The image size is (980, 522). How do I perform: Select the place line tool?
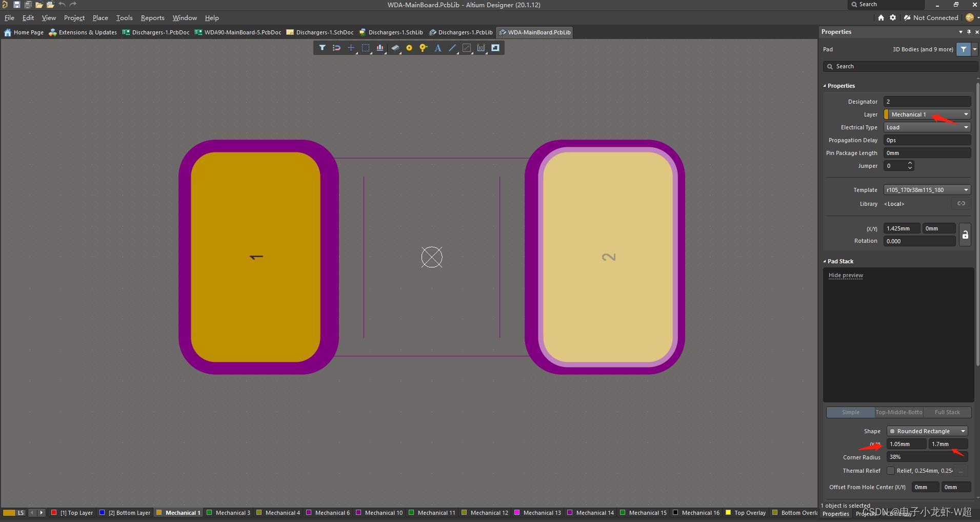click(452, 48)
